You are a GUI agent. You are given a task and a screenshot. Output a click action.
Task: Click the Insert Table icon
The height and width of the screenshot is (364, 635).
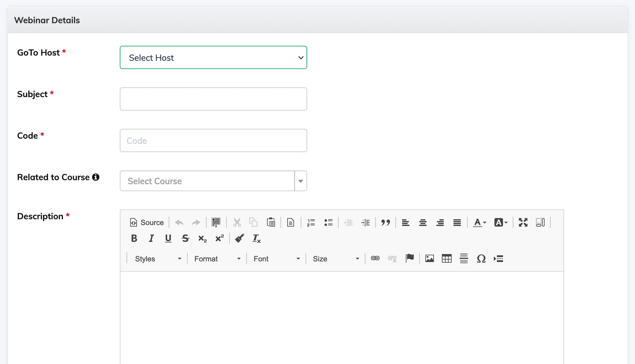(447, 259)
